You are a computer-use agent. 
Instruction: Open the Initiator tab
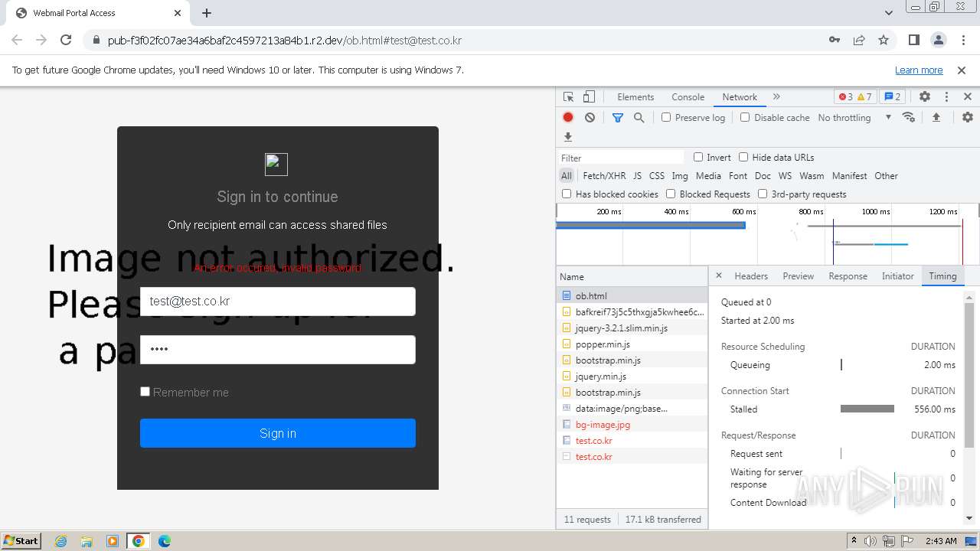click(x=897, y=276)
